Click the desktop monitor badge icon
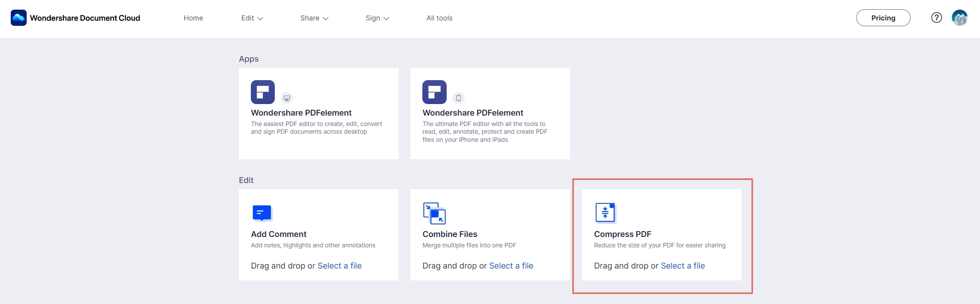 (x=287, y=98)
